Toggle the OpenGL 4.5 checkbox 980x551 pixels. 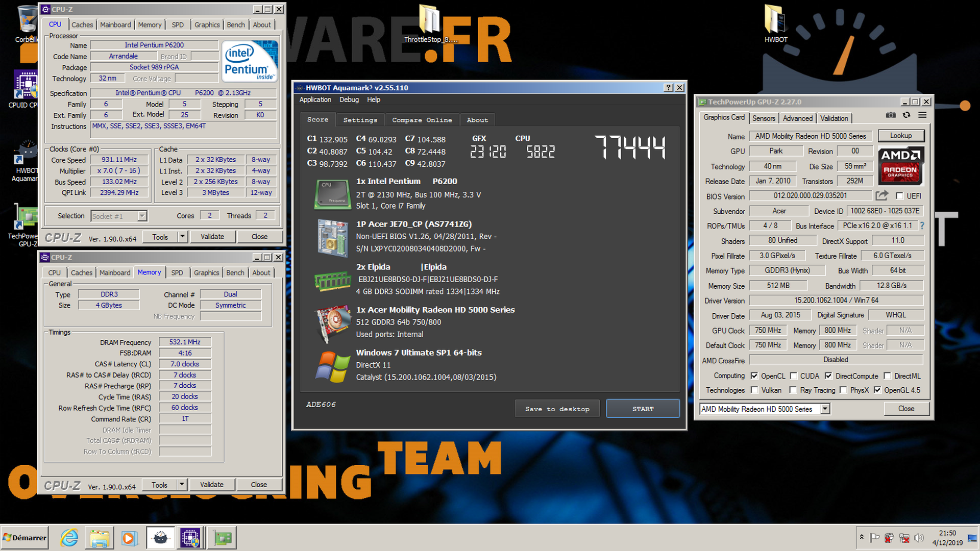pos(877,390)
